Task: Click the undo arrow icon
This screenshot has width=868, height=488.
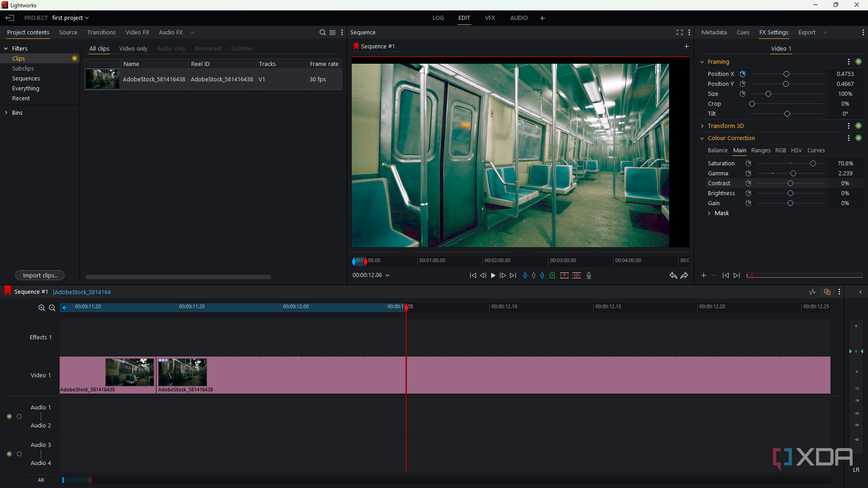Action: 673,276
